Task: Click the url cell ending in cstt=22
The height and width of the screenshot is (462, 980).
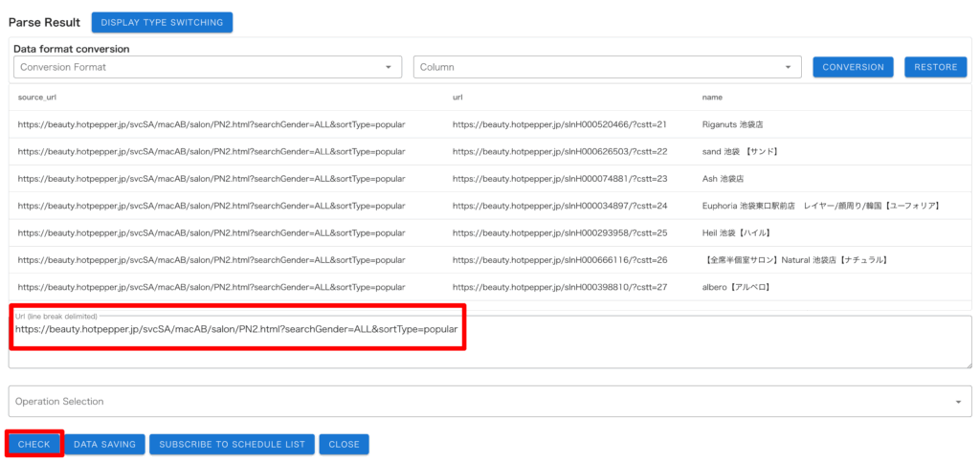Action: point(559,151)
